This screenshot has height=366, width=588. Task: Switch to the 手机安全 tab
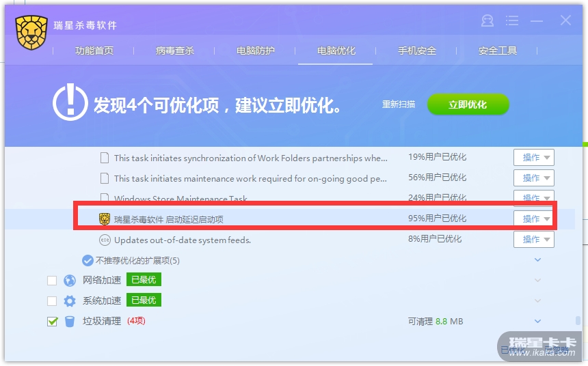[416, 51]
